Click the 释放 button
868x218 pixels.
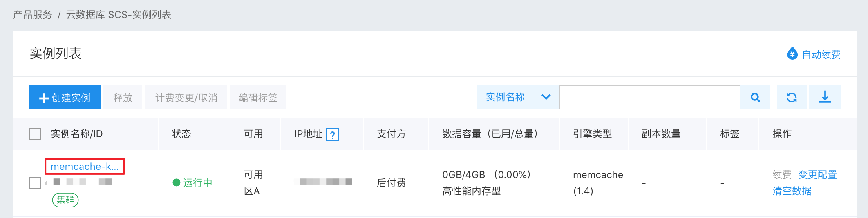click(x=123, y=97)
